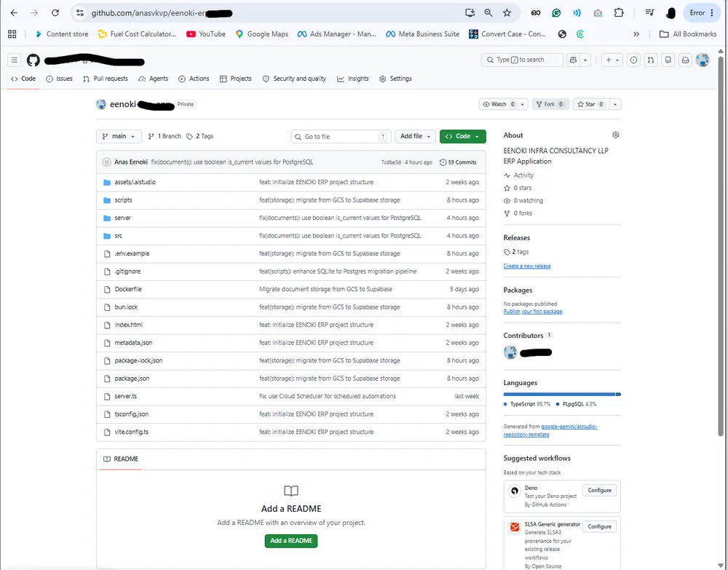
Task: Click the Fork button
Action: click(x=550, y=104)
